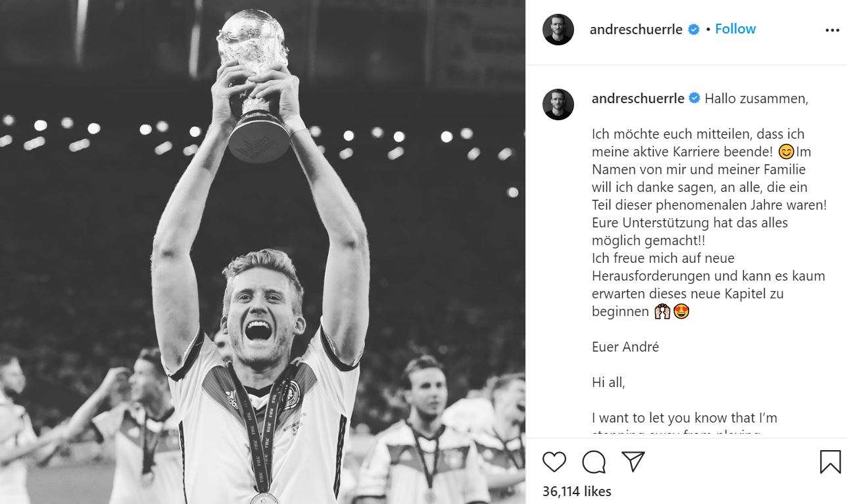Open andreschuerrle username link in the header

point(636,30)
